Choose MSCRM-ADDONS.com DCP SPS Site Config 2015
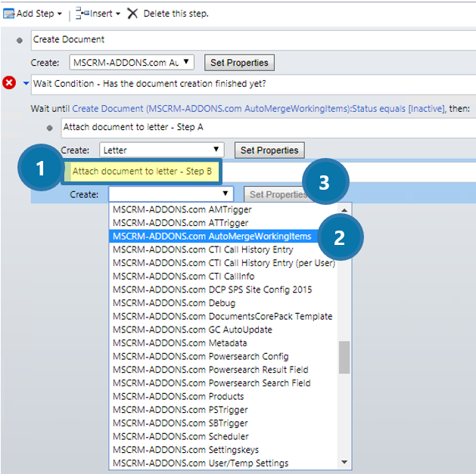Viewport: 476px width, 474px height. [223, 290]
